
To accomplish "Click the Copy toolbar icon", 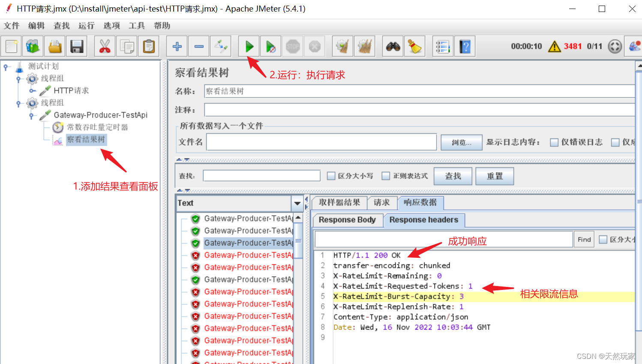I will click(x=127, y=46).
